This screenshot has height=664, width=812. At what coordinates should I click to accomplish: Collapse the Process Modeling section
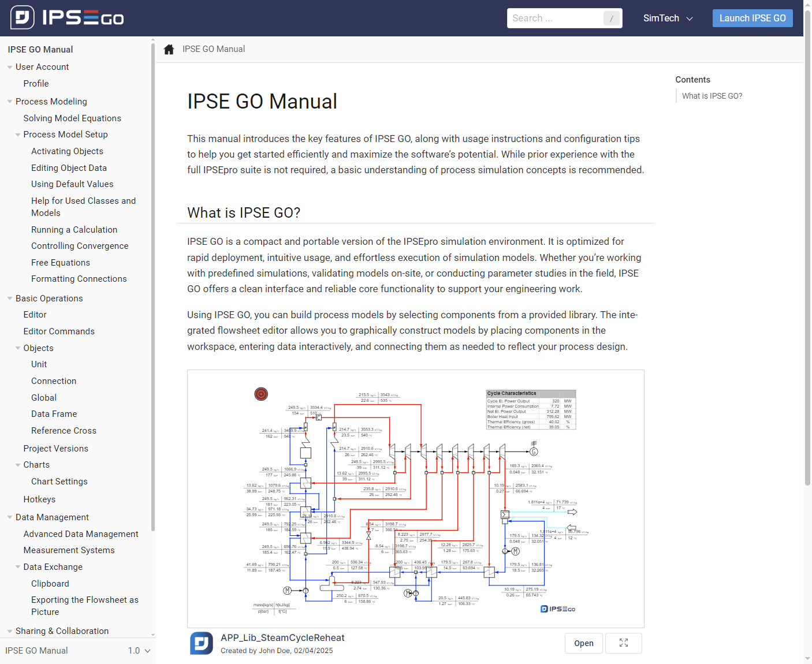pos(9,101)
